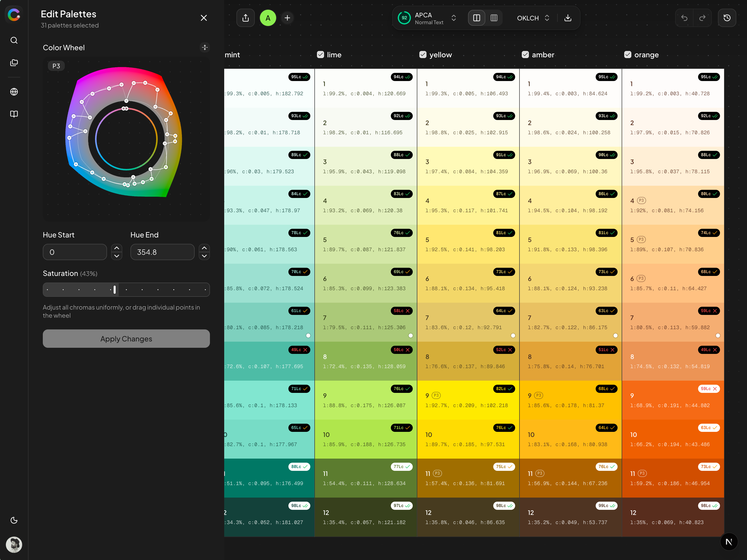
Task: Open the documentation book icon
Action: pos(14,114)
